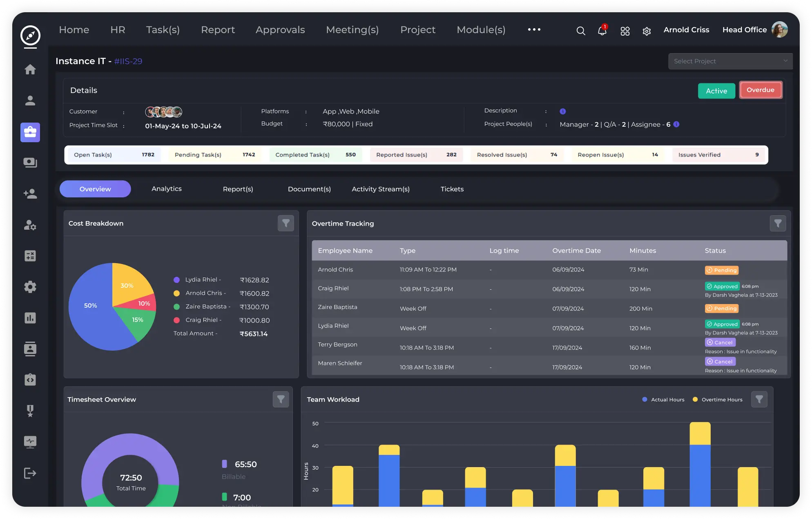Expand the Select Project dropdown

tap(730, 61)
